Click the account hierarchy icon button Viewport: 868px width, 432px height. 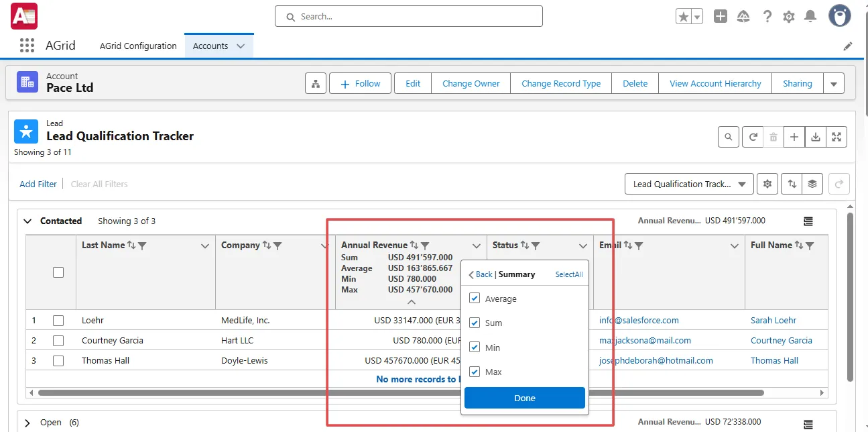click(315, 84)
